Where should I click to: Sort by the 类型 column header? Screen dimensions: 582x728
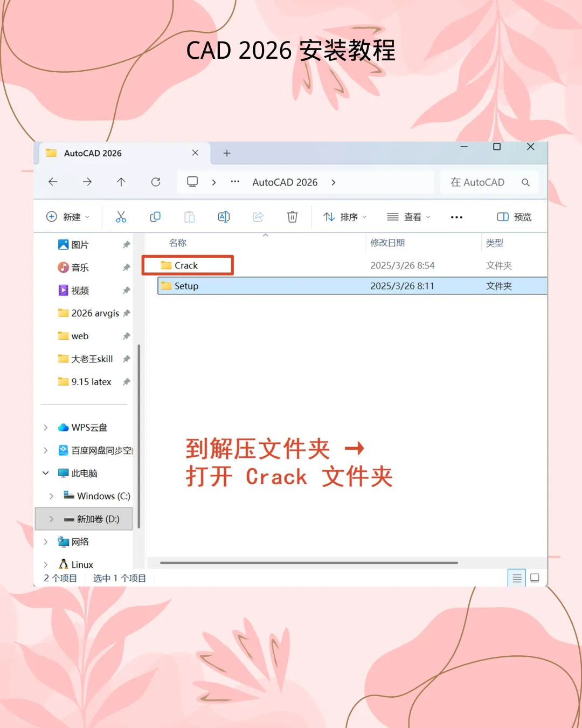(495, 243)
